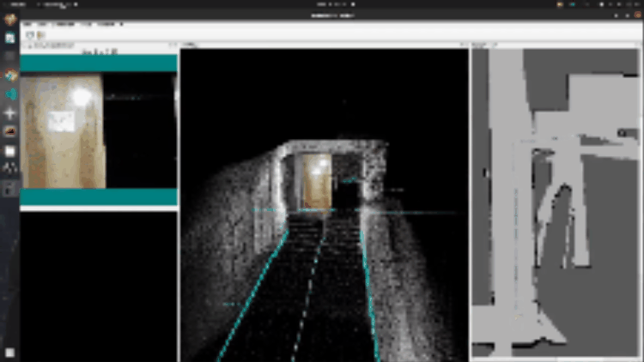Click the white plus-shaped icon in the dock

click(x=10, y=113)
